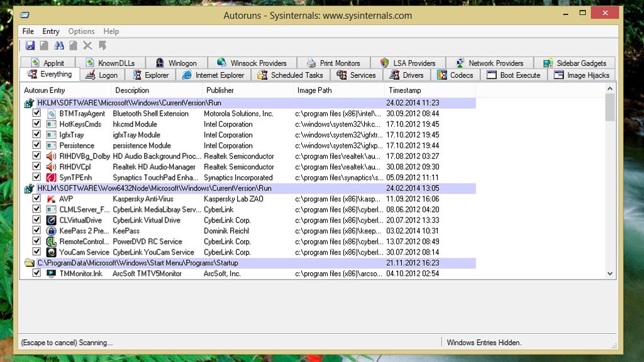The height and width of the screenshot is (362, 644).
Task: Click the CLVirtualDrive entry icon
Action: pos(52,221)
